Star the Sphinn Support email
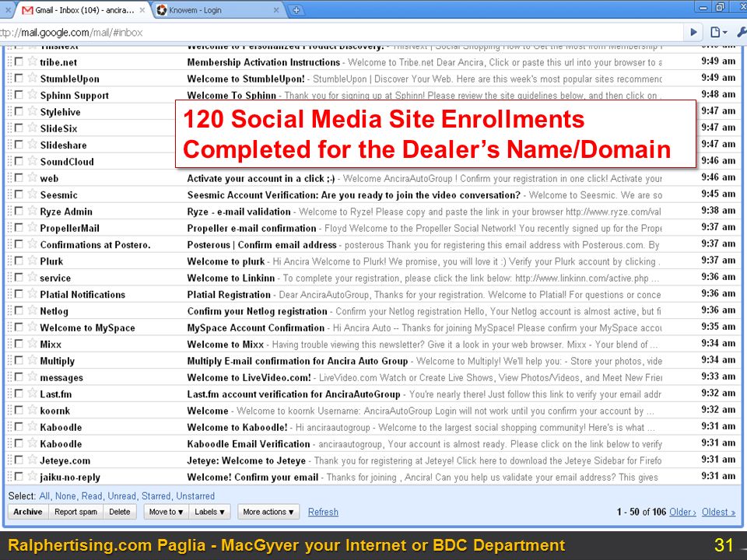Viewport: 747px width, 560px height. pos(33,94)
